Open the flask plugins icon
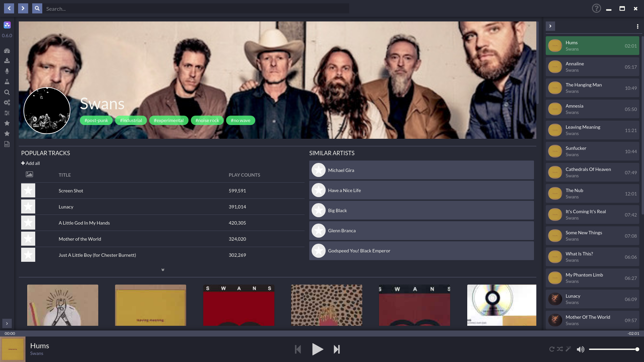 [x=7, y=82]
